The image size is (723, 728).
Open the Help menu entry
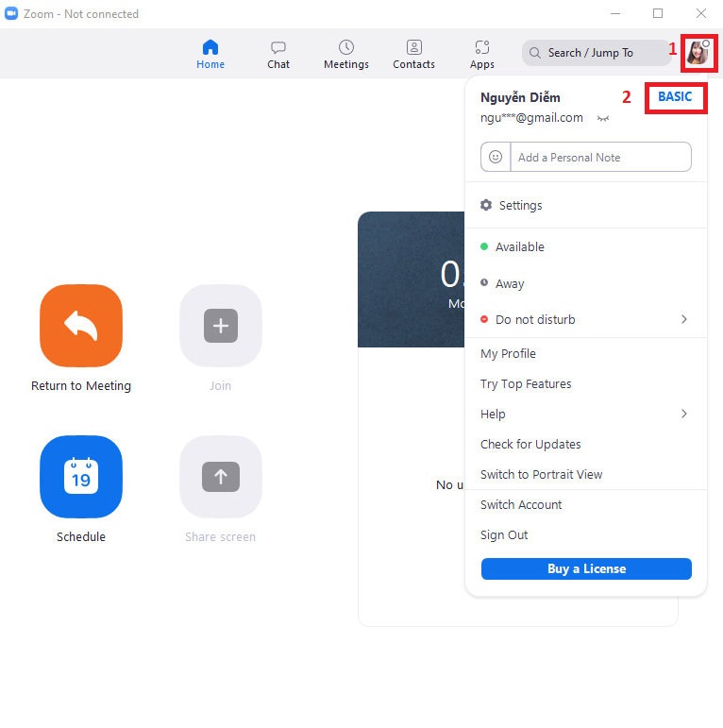(585, 415)
